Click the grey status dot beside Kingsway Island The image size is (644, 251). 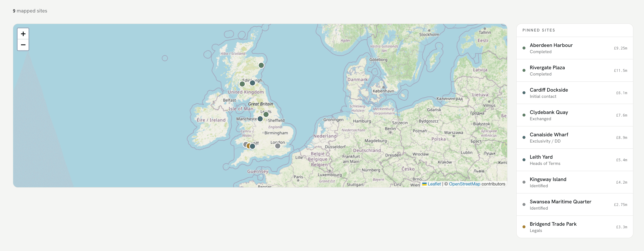[x=524, y=182]
